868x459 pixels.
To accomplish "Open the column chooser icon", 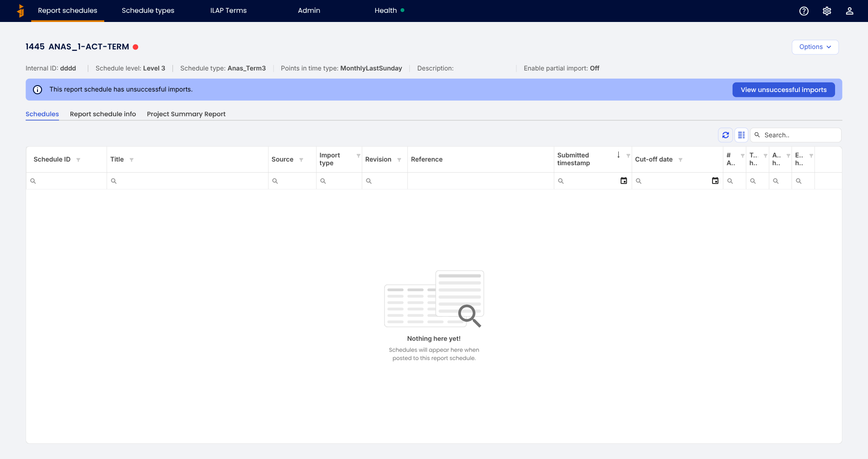I will click(x=741, y=135).
